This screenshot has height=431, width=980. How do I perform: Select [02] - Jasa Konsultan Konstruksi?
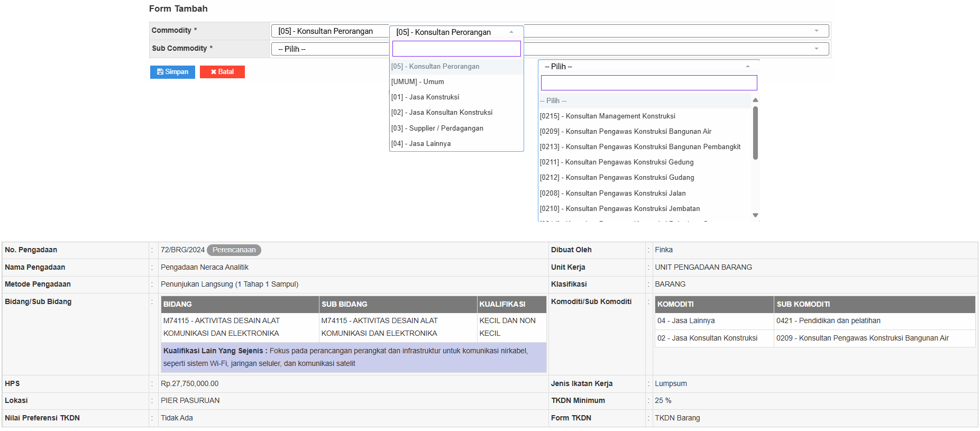tap(442, 113)
